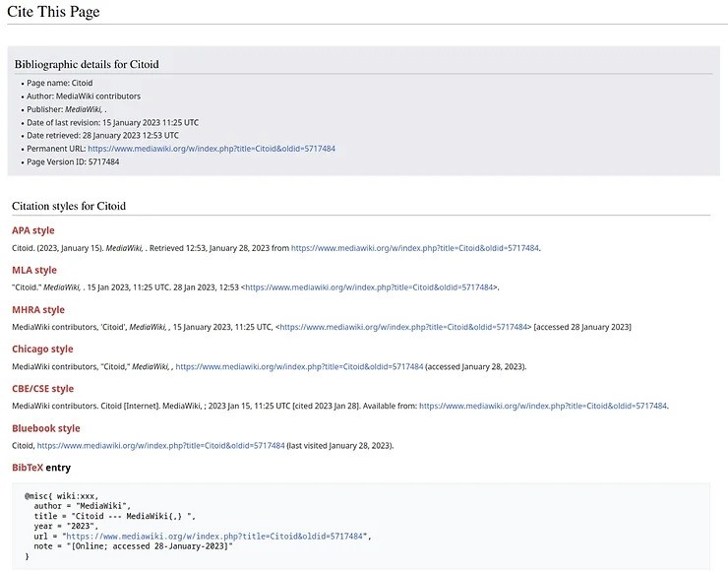Follow the url value in the BibTeX entry

pyautogui.click(x=214, y=537)
